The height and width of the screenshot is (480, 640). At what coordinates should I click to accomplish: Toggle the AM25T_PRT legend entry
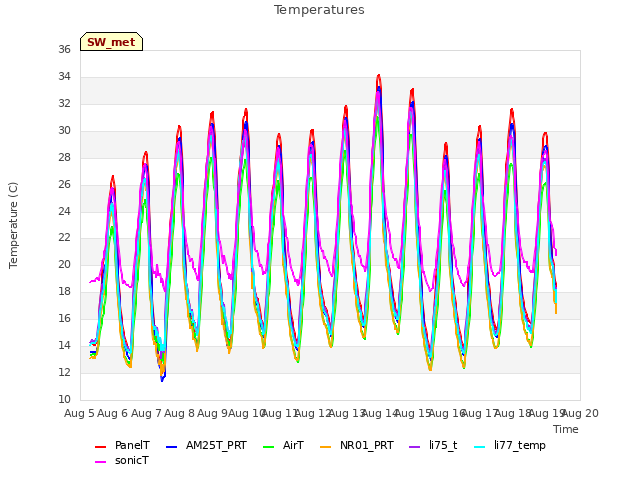(x=207, y=445)
